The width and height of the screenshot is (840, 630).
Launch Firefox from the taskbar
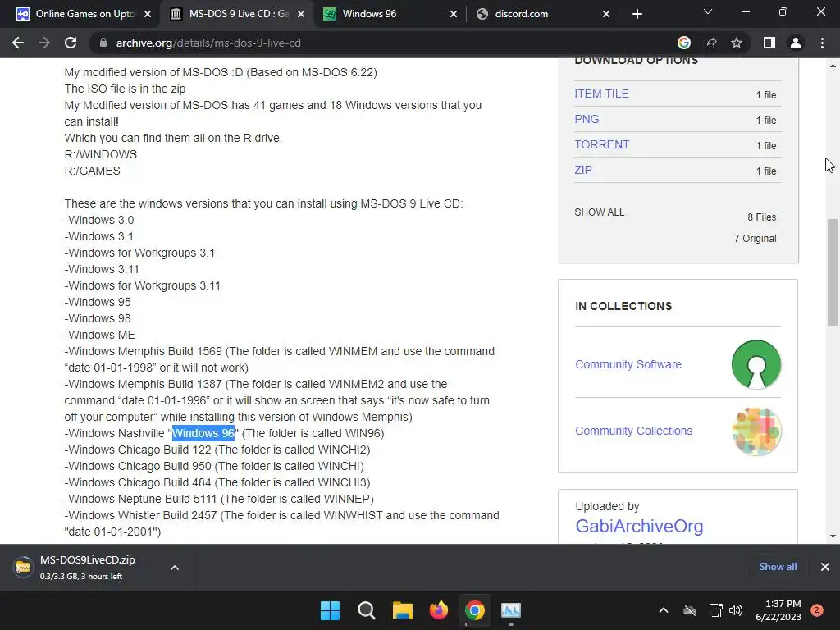(x=439, y=610)
